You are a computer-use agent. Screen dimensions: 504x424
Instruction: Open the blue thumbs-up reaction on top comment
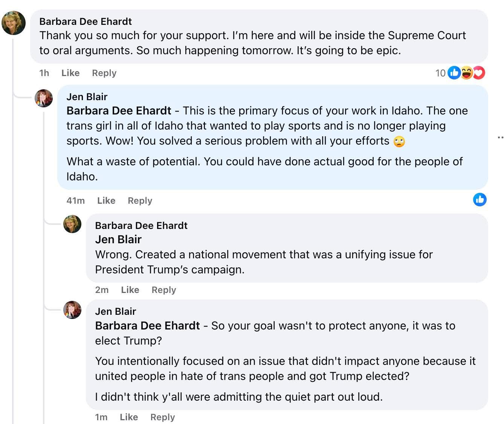click(454, 73)
